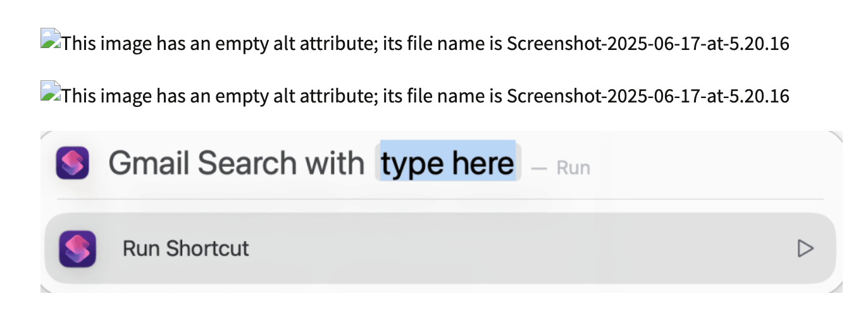Screen dimensions: 868x315
Task: Click the second broken image icon
Action: [51, 91]
